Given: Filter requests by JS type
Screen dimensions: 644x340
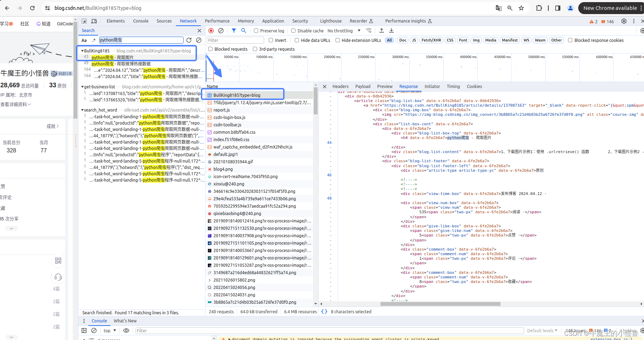Looking at the screenshot, I should coord(414,40).
